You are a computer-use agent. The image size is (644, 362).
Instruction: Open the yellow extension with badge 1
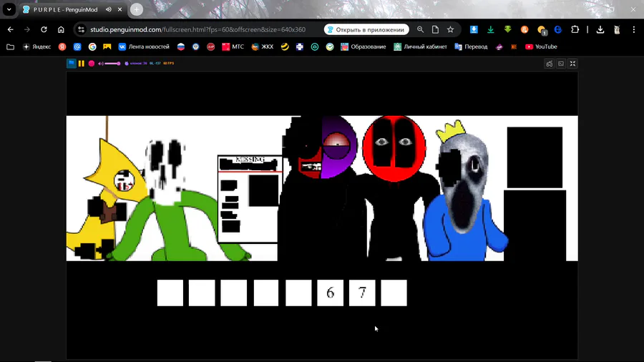point(542,30)
